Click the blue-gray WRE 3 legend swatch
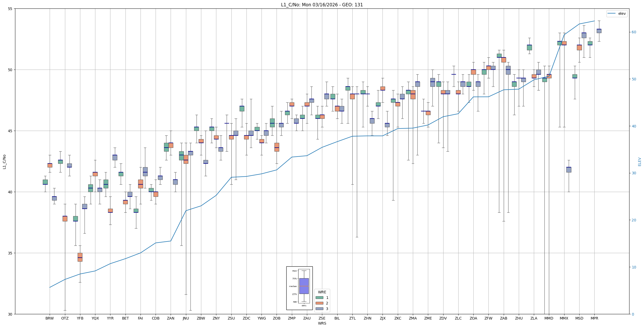 [319, 309]
